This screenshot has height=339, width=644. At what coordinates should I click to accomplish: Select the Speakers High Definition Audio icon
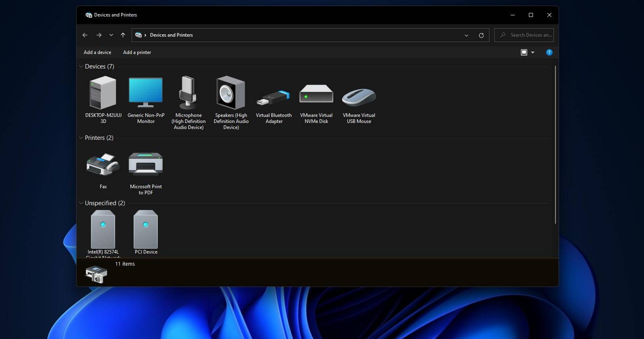pos(231,93)
